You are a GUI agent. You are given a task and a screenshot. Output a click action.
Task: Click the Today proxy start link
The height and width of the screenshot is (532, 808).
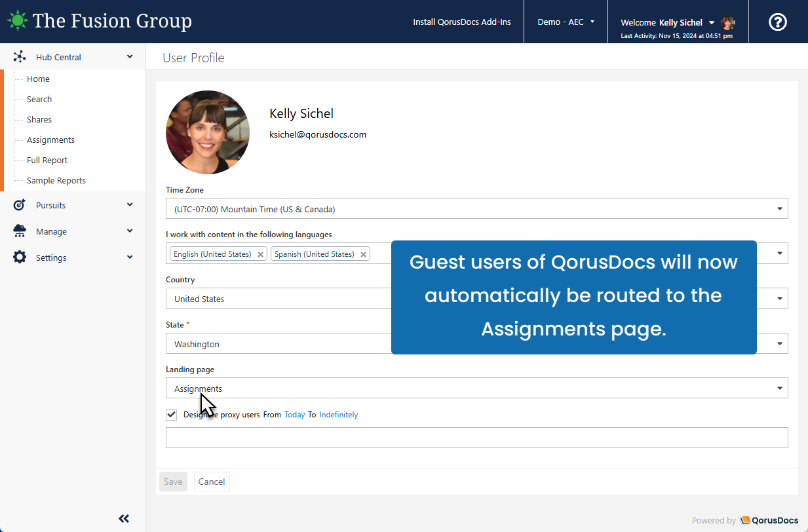[x=294, y=415]
